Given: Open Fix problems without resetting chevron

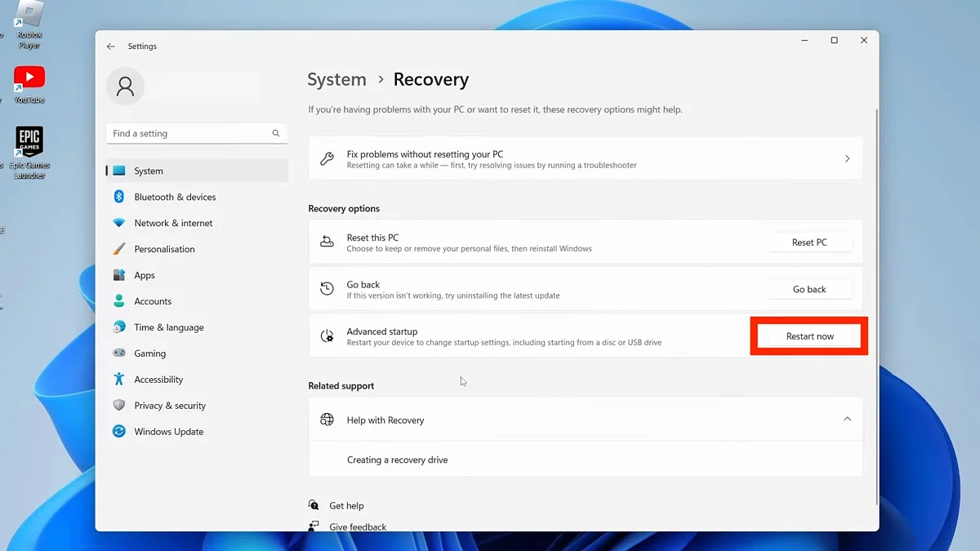Looking at the screenshot, I should point(847,158).
